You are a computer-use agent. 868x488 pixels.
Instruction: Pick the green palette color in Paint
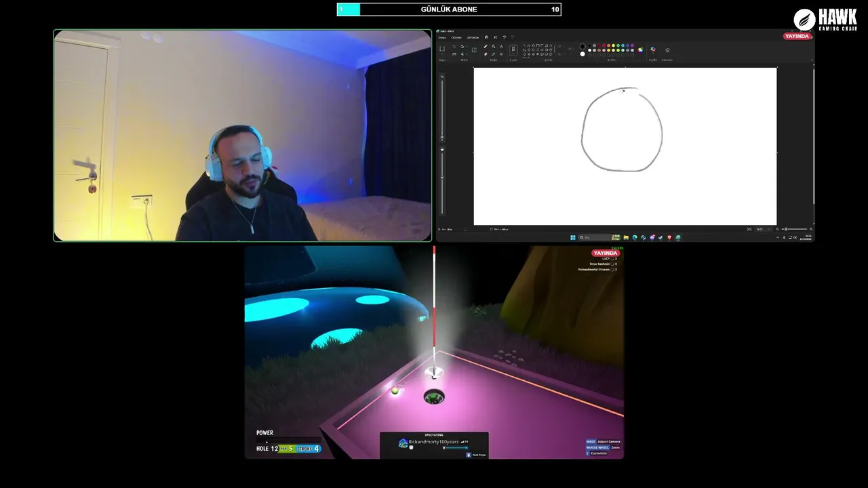[618, 45]
